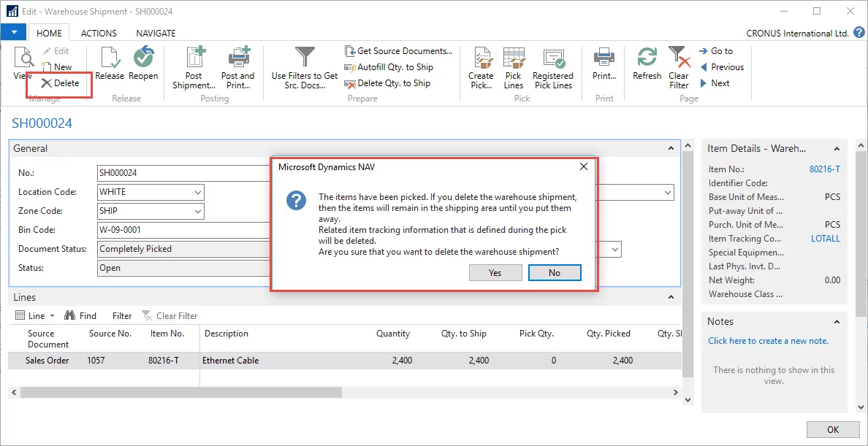Click the link to create a new note
Image resolution: width=868 pixels, height=446 pixels.
[768, 341]
